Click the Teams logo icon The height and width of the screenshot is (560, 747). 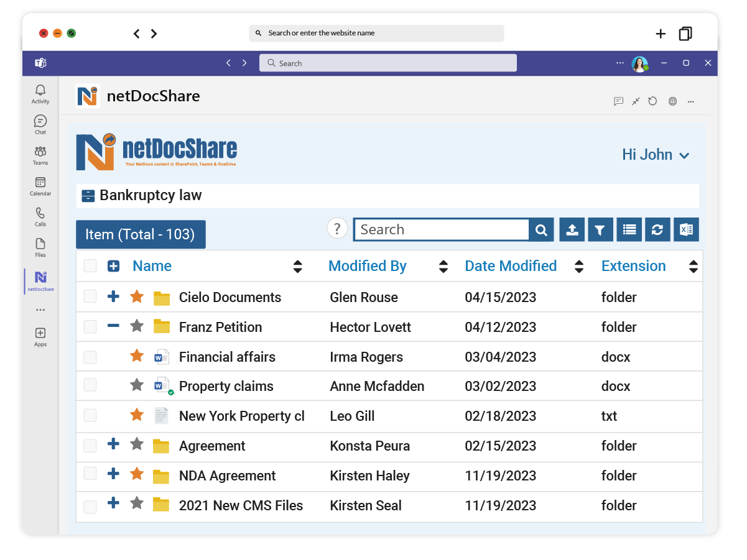(41, 63)
